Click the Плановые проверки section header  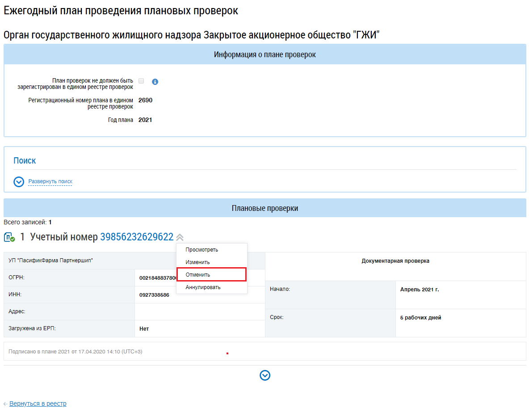(265, 208)
